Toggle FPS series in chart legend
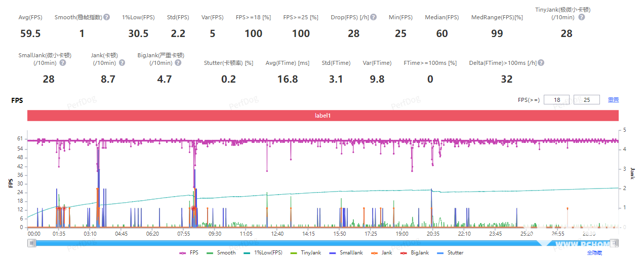 tap(189, 252)
